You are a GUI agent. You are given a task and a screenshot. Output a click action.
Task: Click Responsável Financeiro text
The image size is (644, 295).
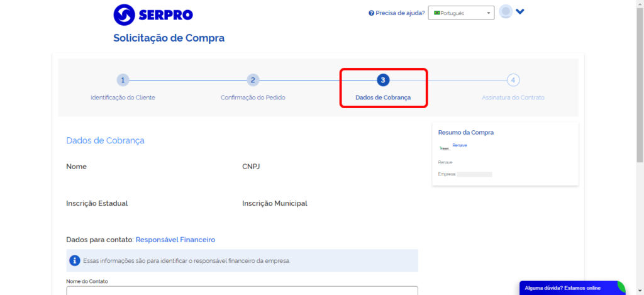click(x=175, y=240)
